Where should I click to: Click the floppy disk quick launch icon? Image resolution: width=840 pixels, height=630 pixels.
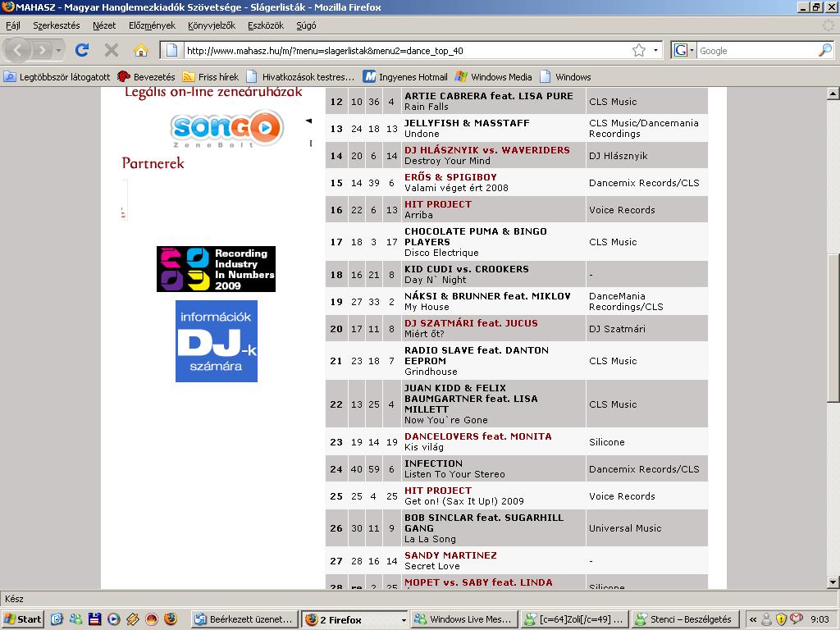(95, 619)
